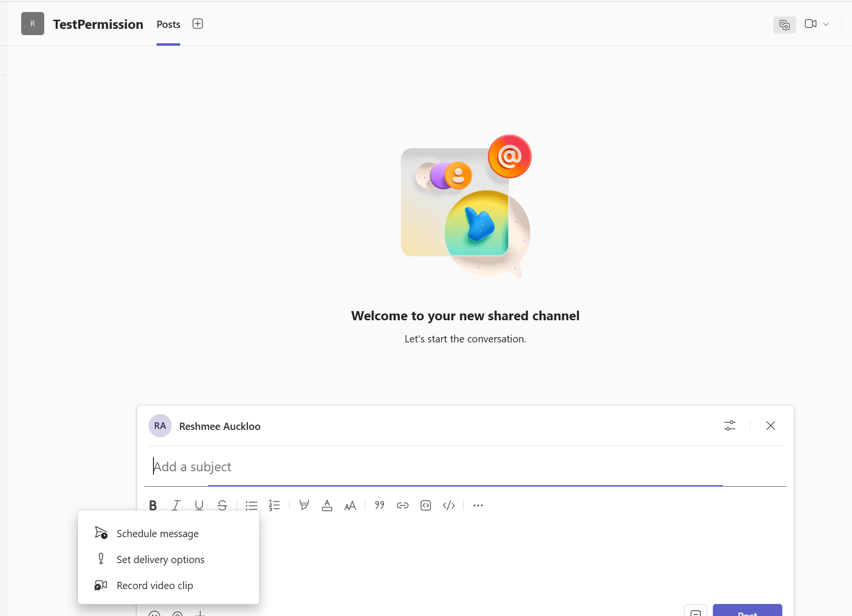The image size is (852, 616).
Task: Insert a bulleted list
Action: pos(252,505)
